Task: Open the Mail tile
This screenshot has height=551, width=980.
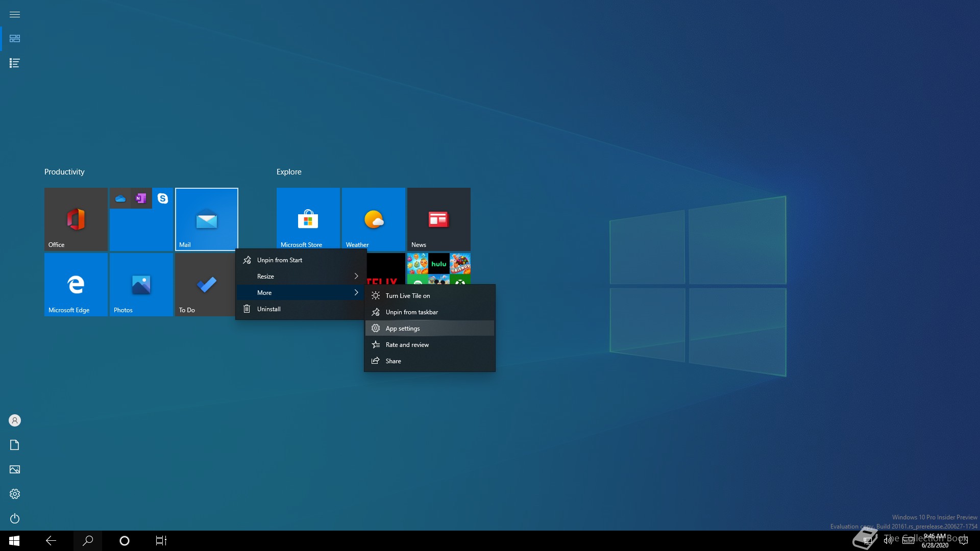Action: [207, 219]
